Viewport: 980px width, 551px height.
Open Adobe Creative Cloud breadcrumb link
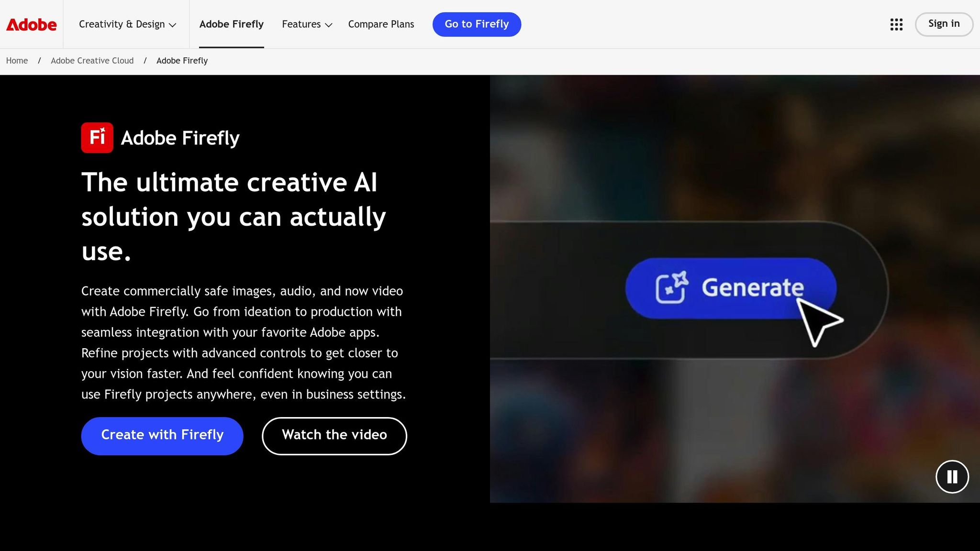point(92,61)
